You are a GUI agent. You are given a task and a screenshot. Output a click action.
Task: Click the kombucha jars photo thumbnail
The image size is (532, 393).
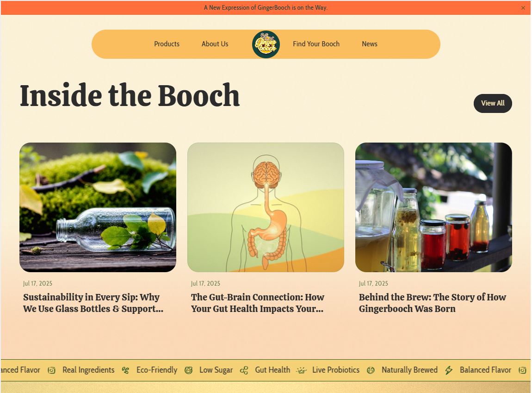tap(433, 207)
